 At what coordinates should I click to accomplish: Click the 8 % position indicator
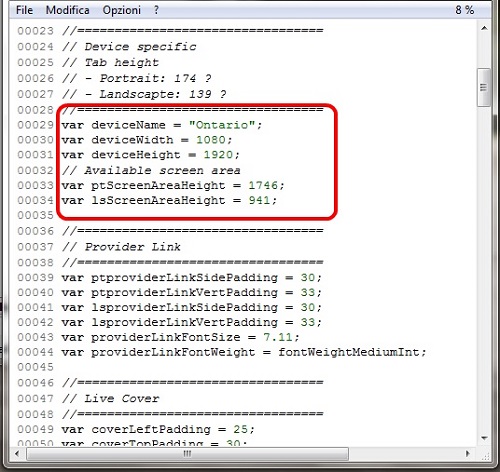point(465,10)
